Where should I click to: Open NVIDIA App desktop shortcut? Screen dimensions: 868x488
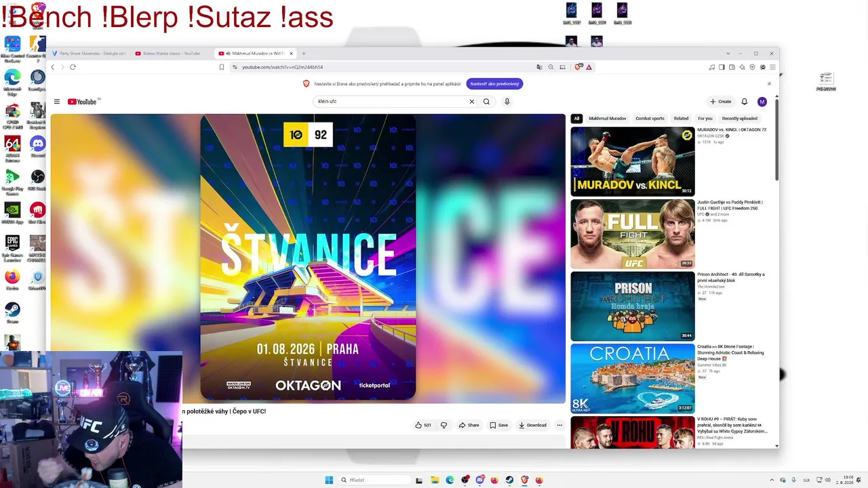click(x=12, y=212)
